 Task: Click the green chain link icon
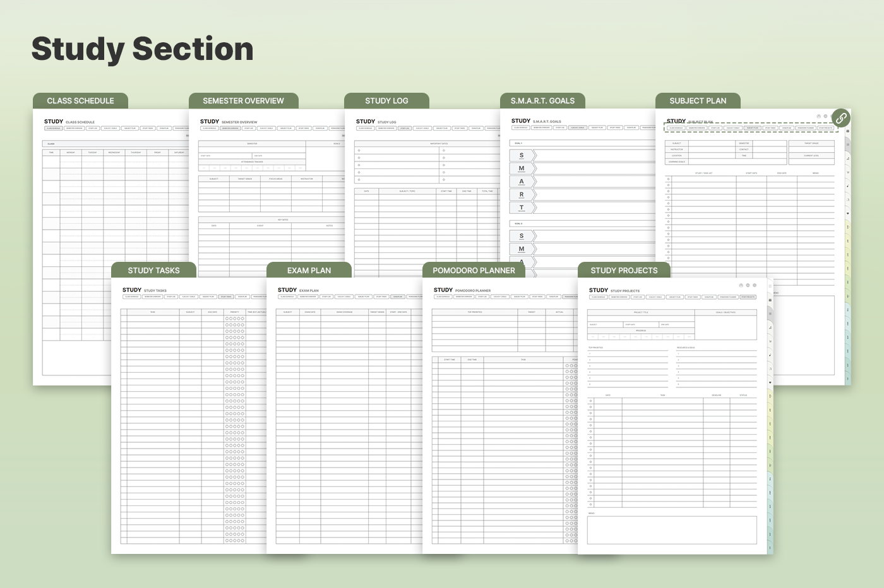[x=841, y=118]
